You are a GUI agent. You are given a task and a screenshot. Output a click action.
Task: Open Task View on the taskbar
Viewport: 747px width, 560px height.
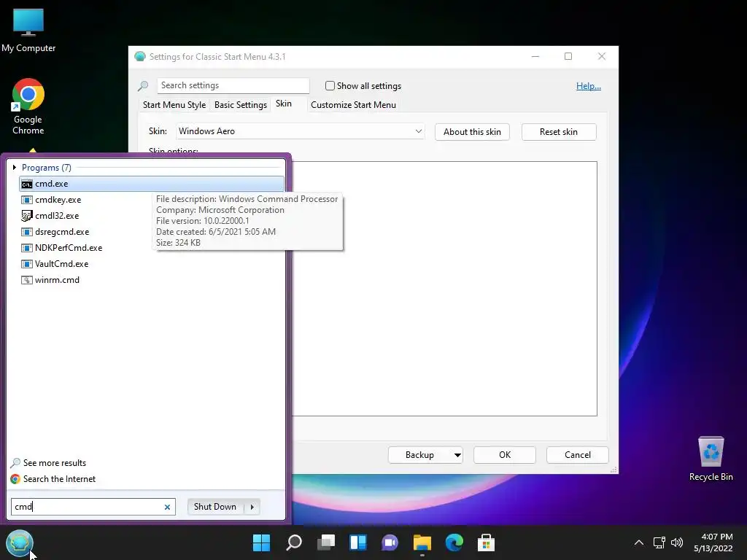coord(326,542)
